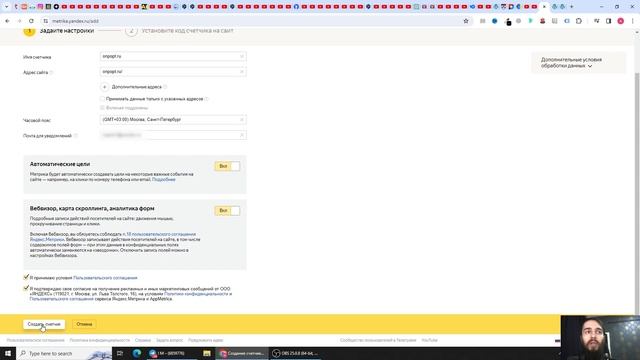The image size is (640, 360).
Task: Expand additional data processing conditions
Action: click(571, 62)
